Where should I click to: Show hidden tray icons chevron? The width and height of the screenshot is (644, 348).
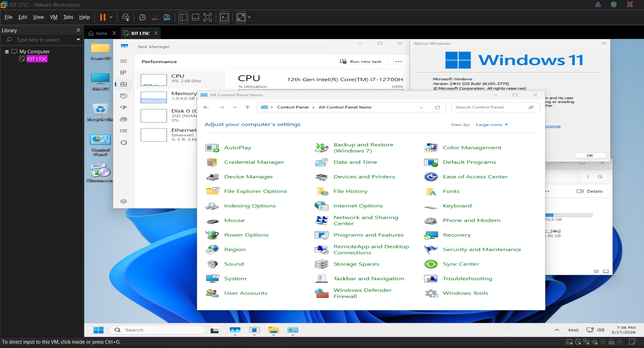click(557, 330)
